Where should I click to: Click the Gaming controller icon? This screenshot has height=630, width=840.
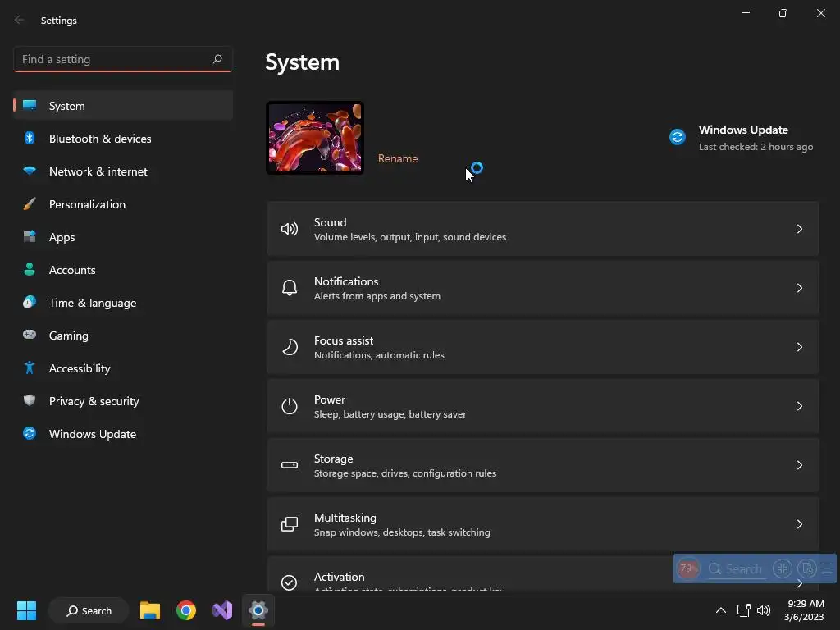(x=30, y=335)
